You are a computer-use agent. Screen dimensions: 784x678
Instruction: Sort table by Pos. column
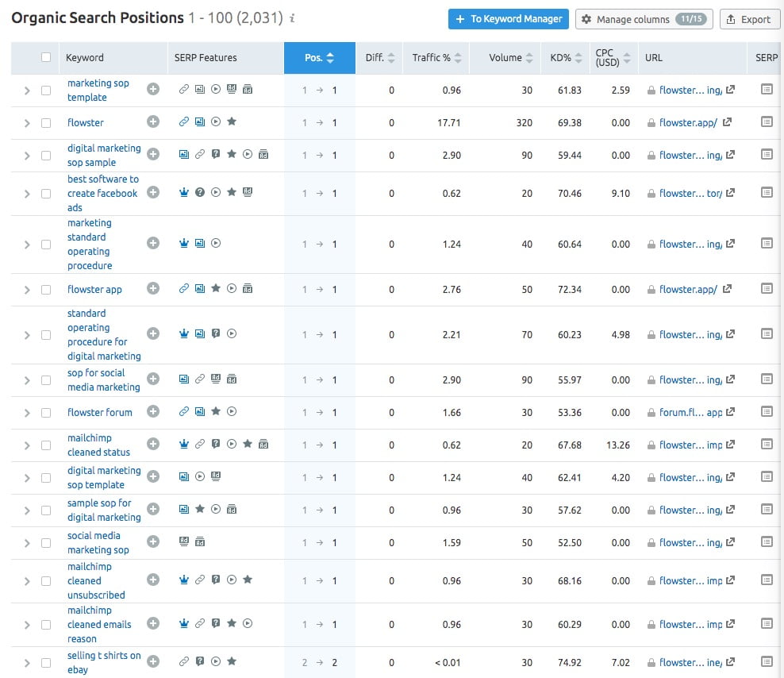pos(320,57)
